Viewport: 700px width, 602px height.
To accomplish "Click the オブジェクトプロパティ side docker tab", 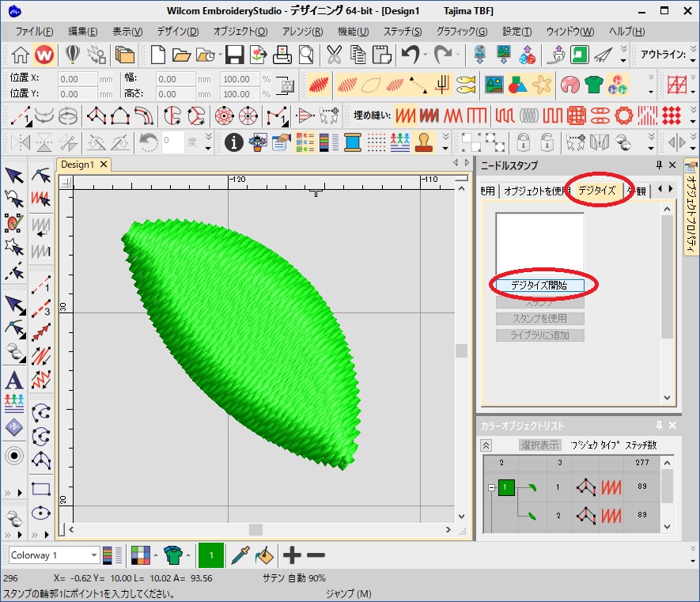I will (x=691, y=206).
